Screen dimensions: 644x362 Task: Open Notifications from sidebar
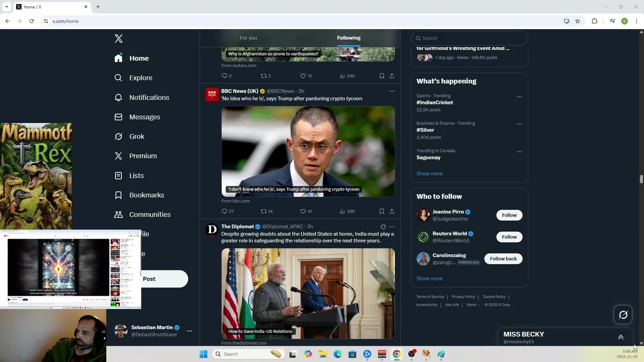pos(142,98)
